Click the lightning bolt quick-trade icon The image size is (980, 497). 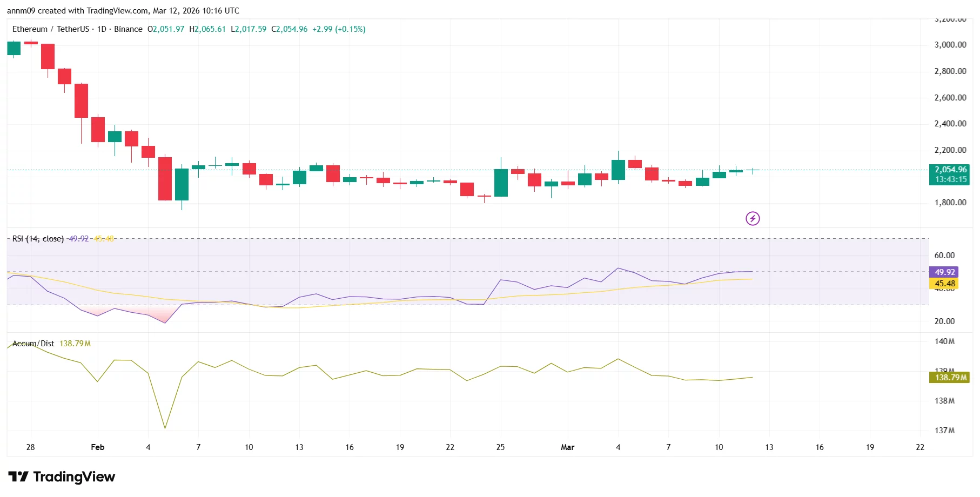click(753, 218)
